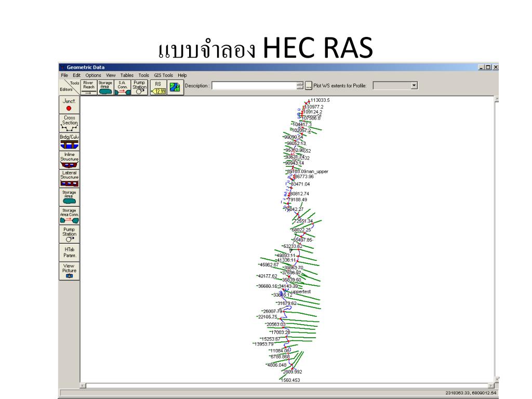Click cross section label 68022.25
532x399 pixels.
[x=301, y=230]
